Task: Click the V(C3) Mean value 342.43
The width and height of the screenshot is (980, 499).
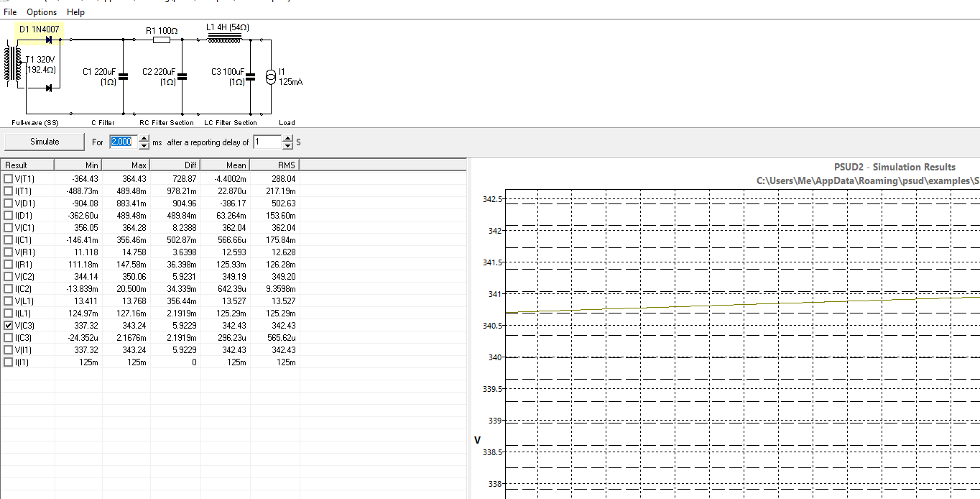Action: coord(234,326)
